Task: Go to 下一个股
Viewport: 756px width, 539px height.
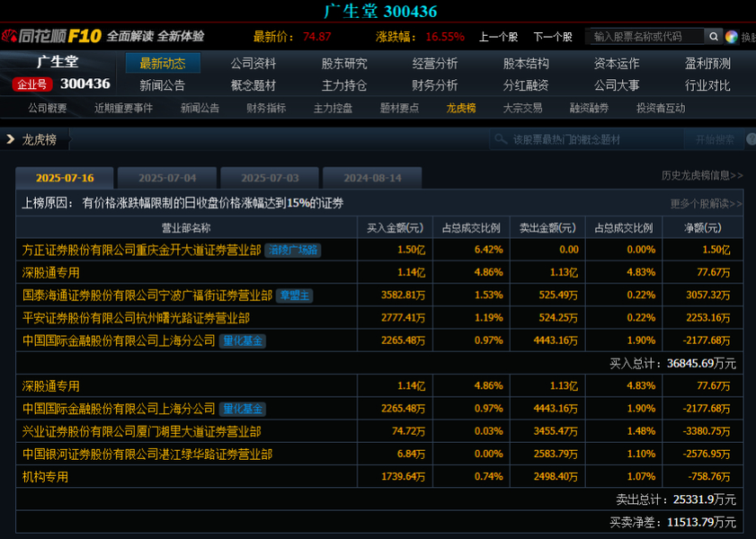Action: pyautogui.click(x=553, y=37)
